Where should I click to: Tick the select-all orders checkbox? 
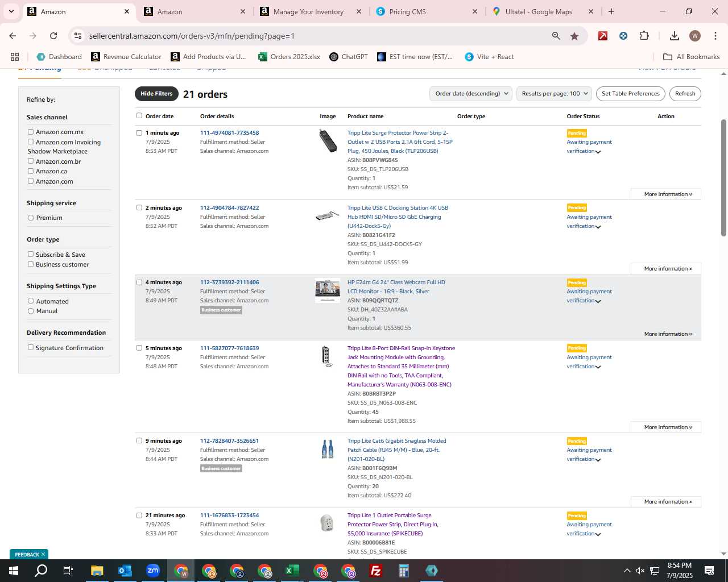(x=139, y=115)
